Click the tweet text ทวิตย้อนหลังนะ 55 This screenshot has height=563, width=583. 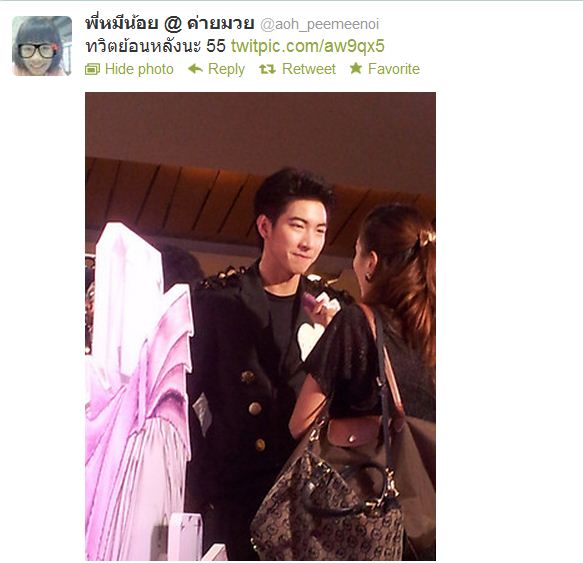pos(155,46)
